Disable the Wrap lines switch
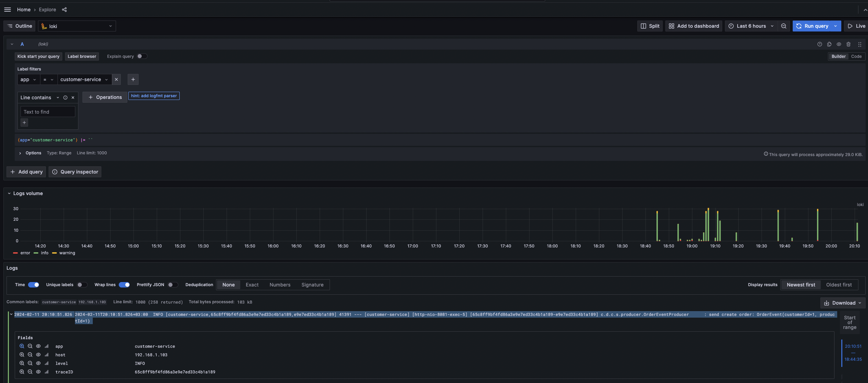Screen dimensions: 868x383 point(124,285)
